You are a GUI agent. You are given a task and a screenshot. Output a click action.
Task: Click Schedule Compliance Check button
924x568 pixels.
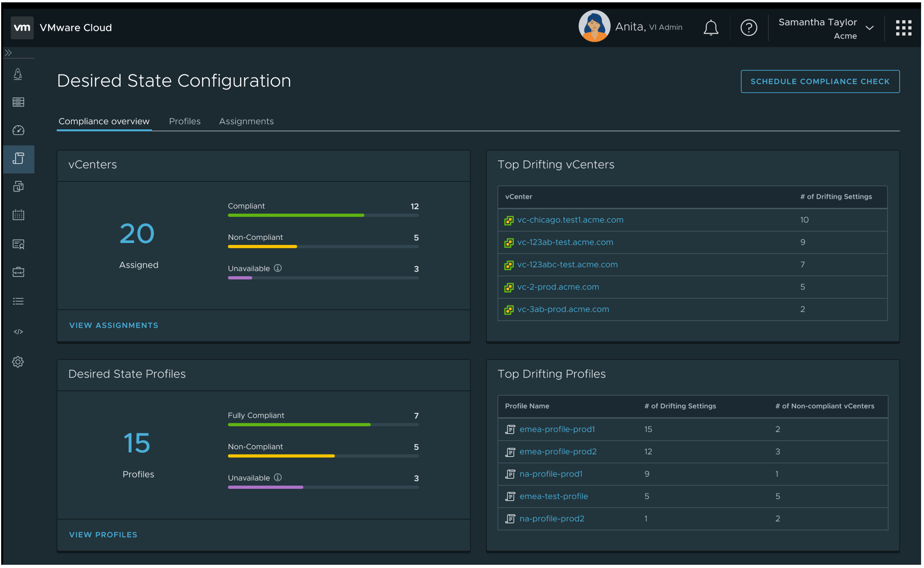click(820, 82)
